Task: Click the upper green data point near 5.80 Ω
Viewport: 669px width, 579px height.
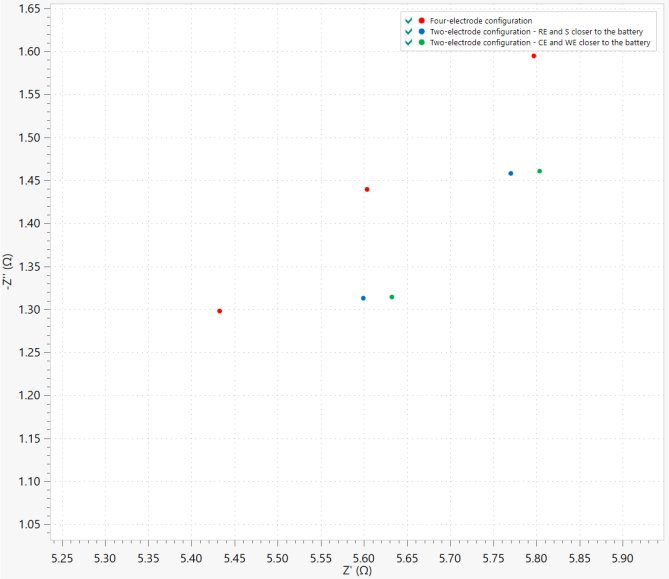Action: (x=539, y=171)
